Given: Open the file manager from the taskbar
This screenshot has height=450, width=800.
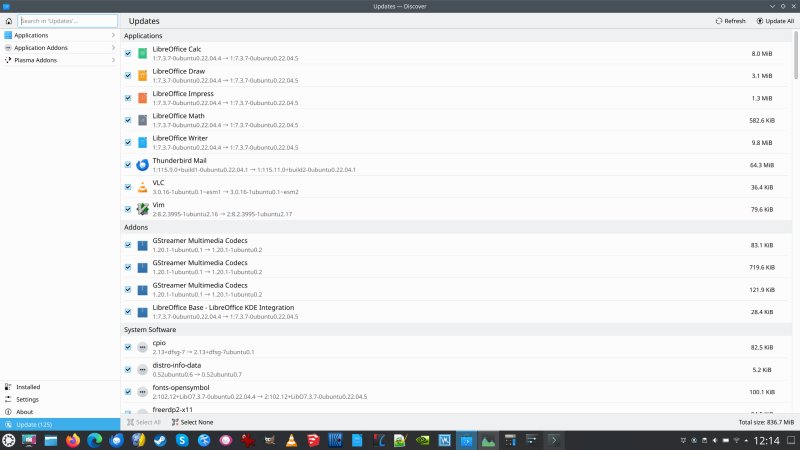Looking at the screenshot, I should pos(51,440).
